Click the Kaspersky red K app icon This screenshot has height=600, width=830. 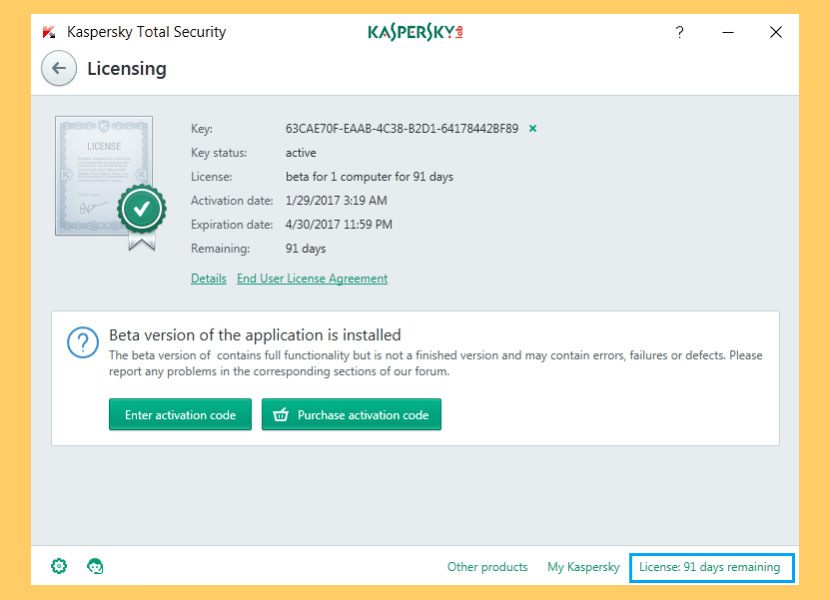49,32
